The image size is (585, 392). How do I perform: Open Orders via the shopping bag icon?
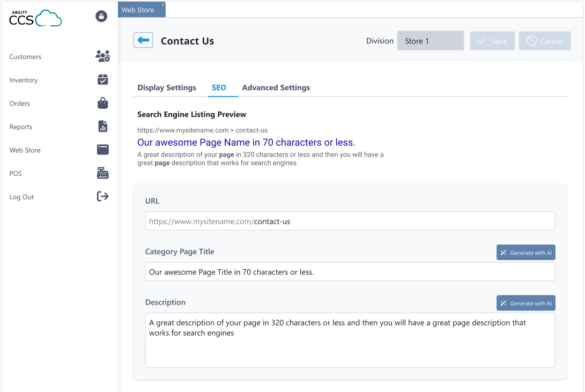pyautogui.click(x=102, y=103)
